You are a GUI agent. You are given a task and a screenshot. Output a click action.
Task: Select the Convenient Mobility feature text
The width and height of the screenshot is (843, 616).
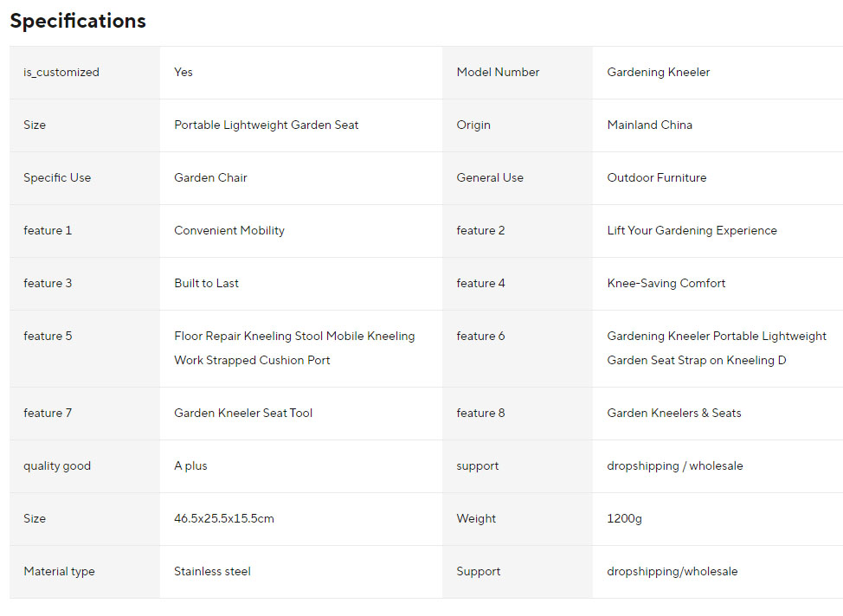point(229,230)
